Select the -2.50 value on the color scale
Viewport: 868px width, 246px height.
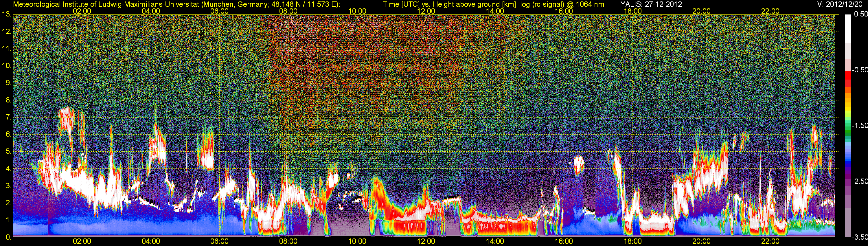(x=860, y=181)
